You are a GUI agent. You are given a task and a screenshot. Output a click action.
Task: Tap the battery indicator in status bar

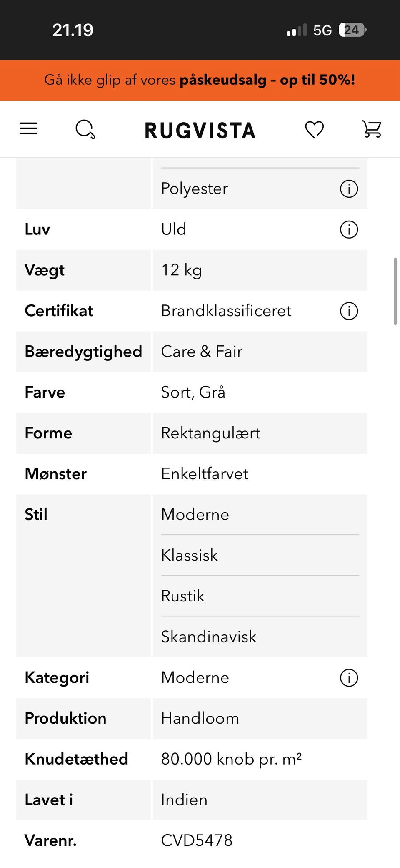point(352,30)
